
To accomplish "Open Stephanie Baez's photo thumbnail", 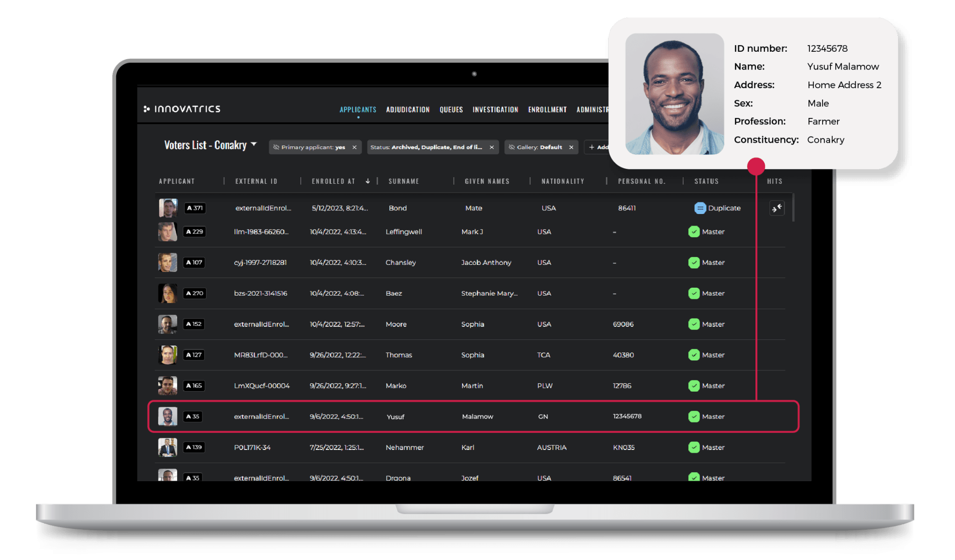I will click(167, 293).
